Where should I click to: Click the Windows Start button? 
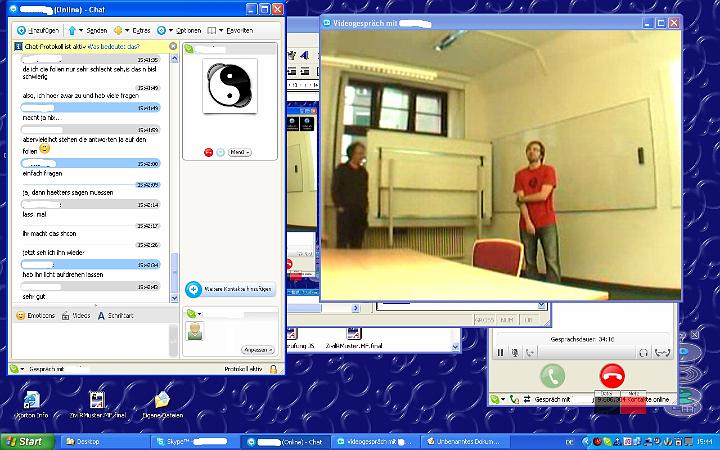[x=27, y=442]
